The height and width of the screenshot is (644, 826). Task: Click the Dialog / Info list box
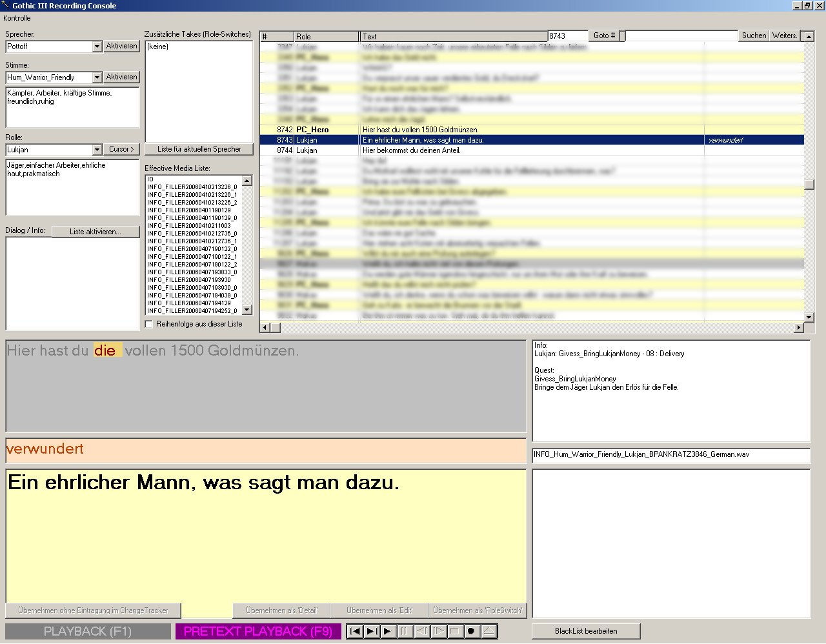coord(73,283)
